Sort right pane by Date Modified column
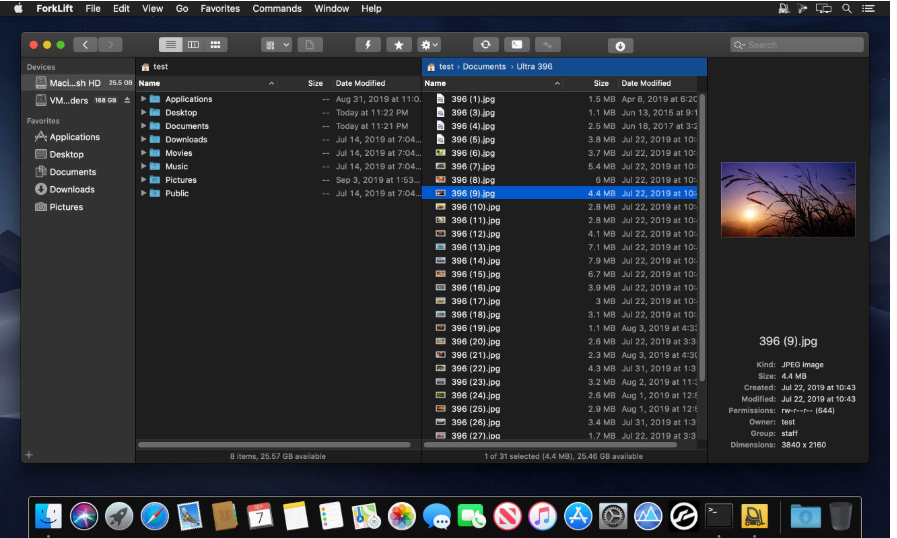 tap(646, 83)
